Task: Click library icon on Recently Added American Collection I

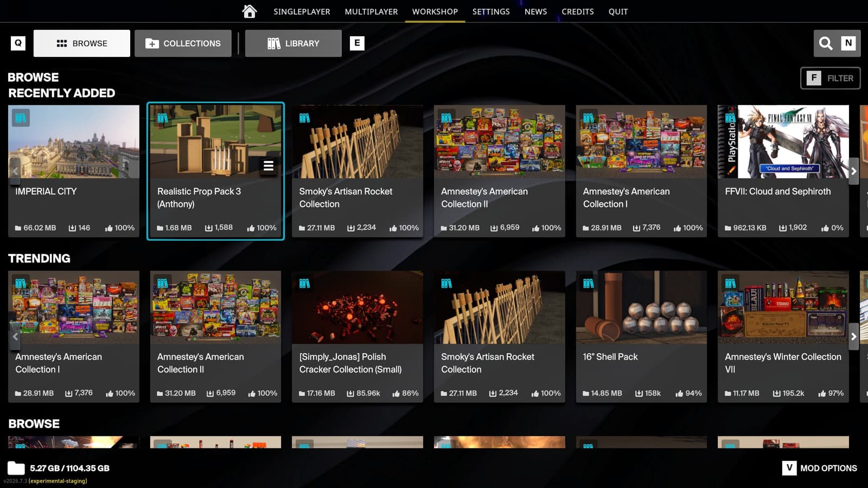Action: (588, 118)
